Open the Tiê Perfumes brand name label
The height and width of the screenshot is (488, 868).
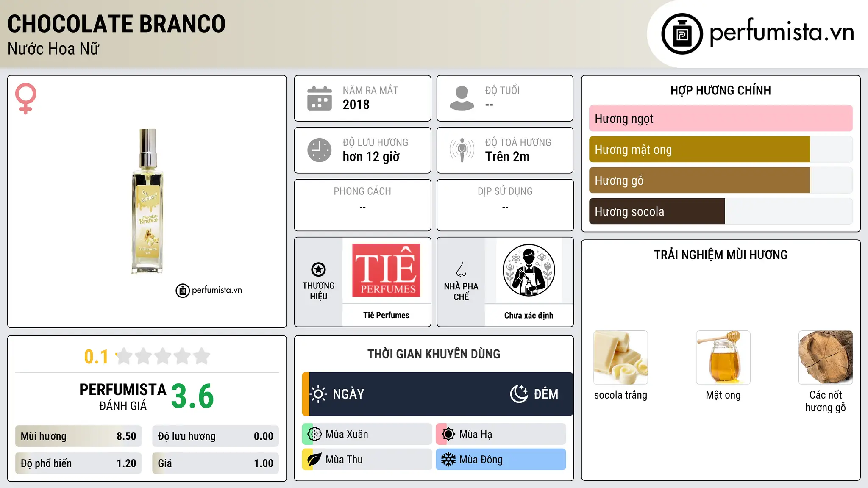point(386,315)
